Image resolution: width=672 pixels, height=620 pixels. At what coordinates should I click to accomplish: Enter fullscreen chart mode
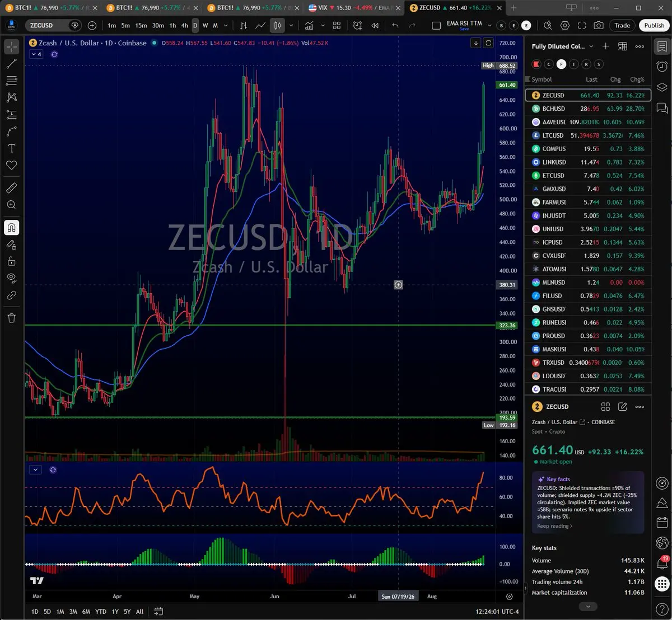point(582,26)
